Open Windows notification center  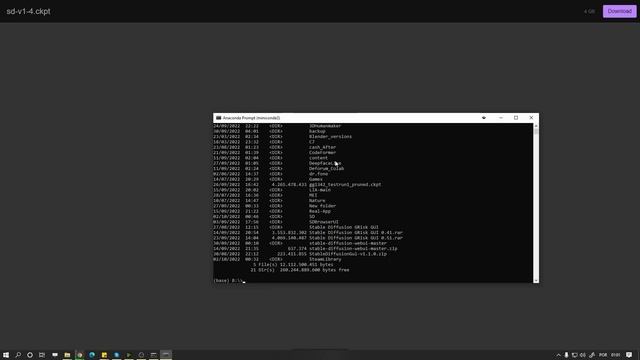tap(629, 355)
